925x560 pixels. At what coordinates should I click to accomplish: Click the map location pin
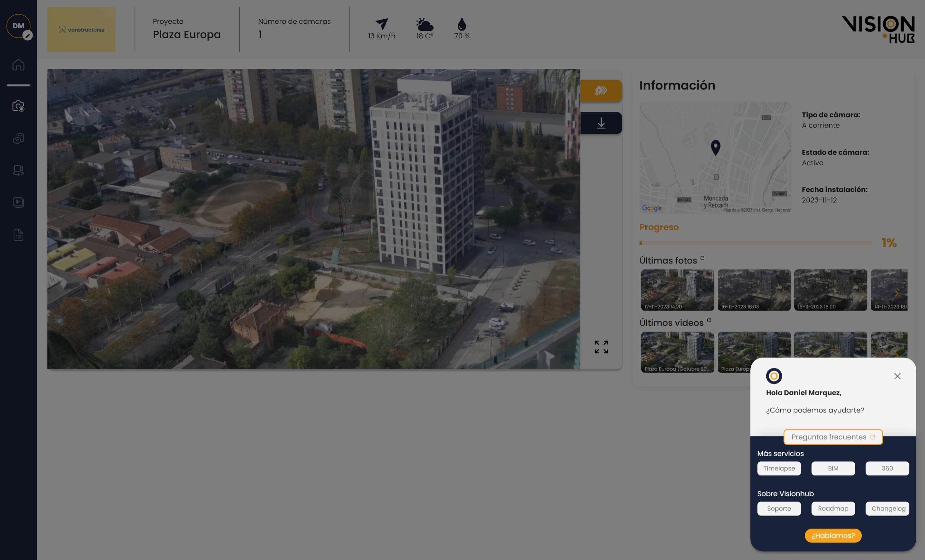coord(716,147)
